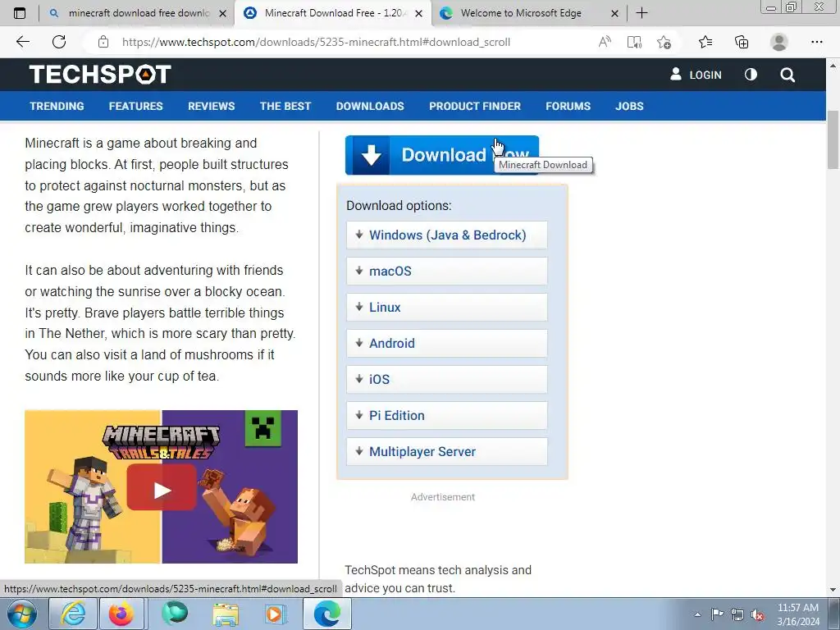Viewport: 840px width, 630px height.
Task: Close the Welcome to Microsoft Edge tab
Action: [x=615, y=13]
